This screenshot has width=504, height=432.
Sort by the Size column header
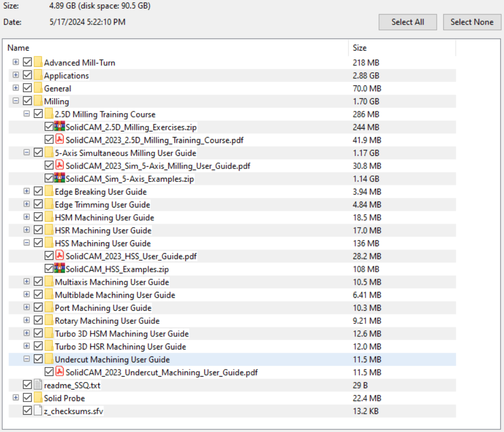tap(402, 48)
